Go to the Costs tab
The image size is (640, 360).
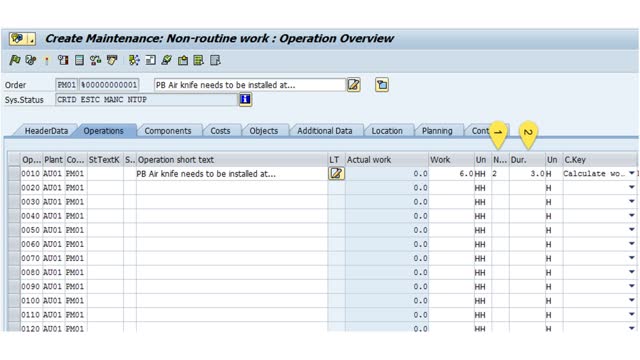220,131
